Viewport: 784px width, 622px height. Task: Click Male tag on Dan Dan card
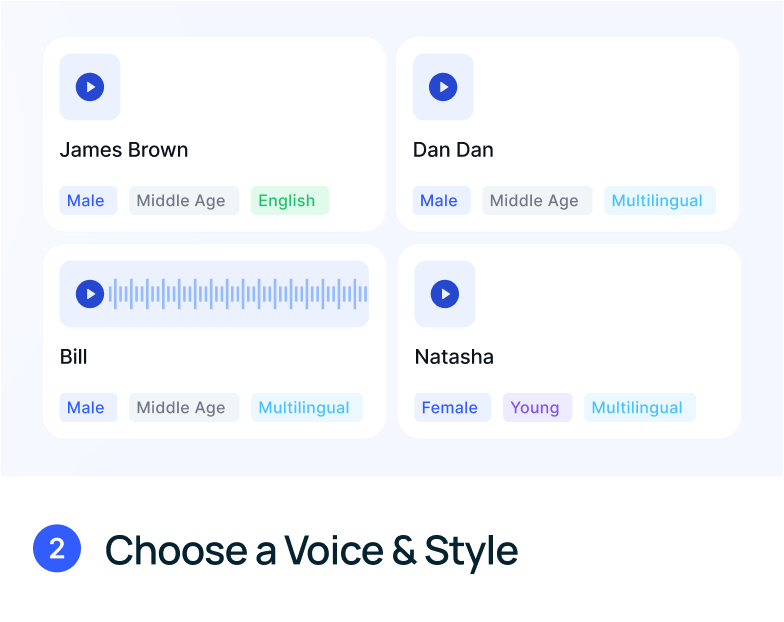439,201
